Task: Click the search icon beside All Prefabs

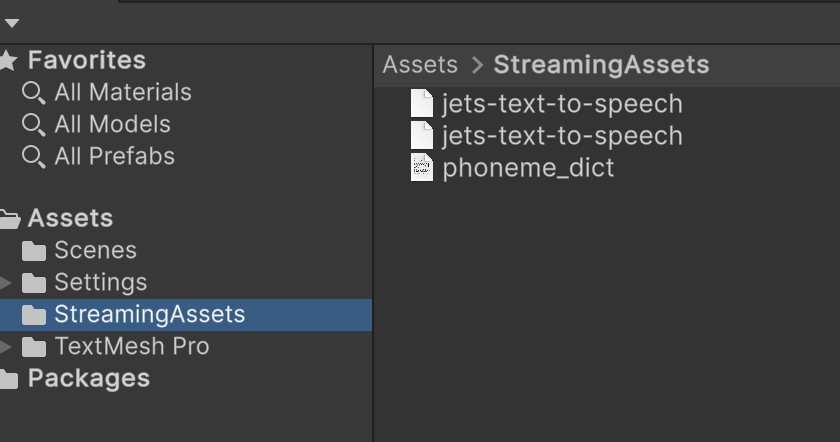Action: coord(34,157)
